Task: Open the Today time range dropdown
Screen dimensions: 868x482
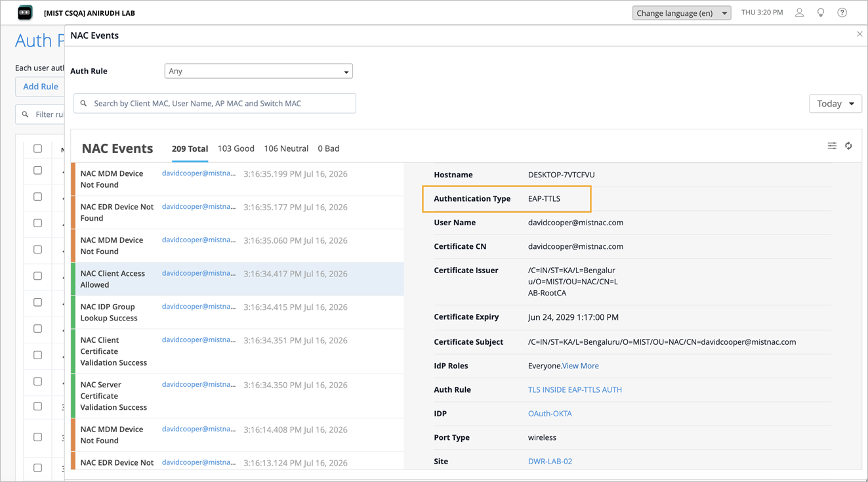Action: (835, 104)
